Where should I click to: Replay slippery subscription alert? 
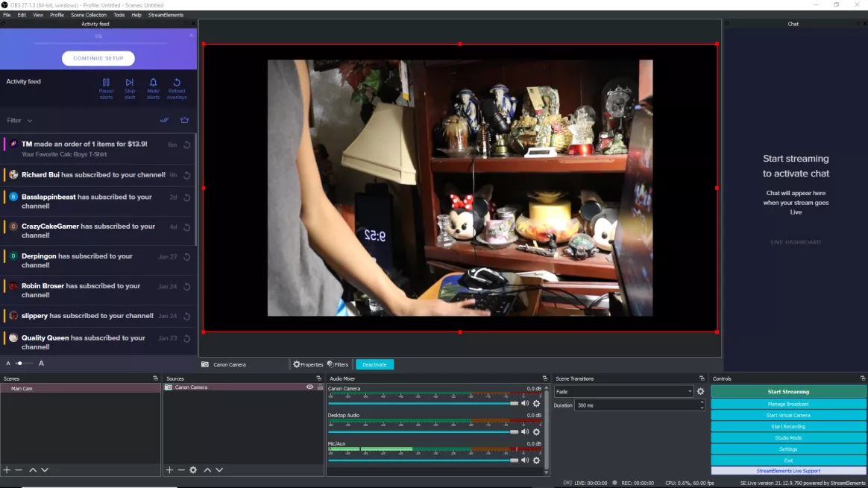coord(187,317)
